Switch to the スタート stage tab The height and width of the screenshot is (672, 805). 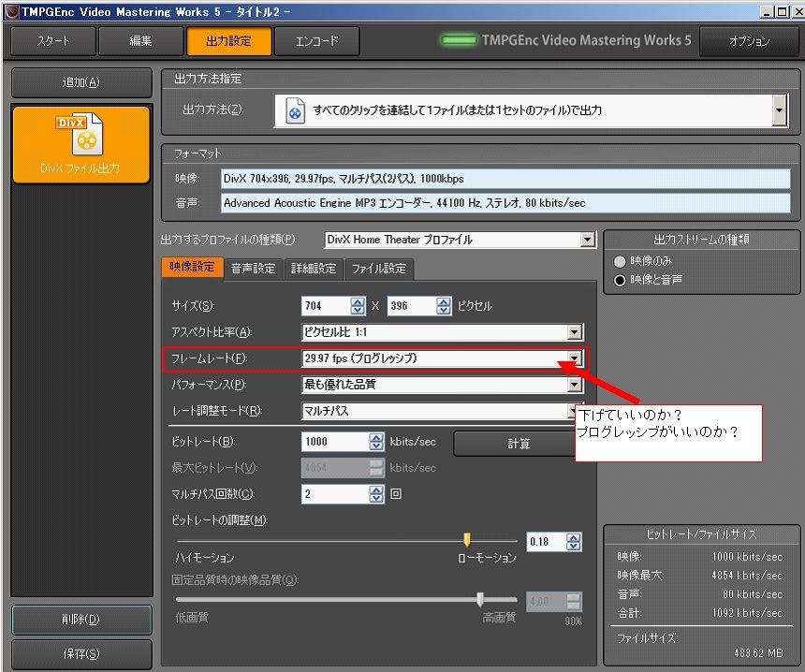coord(52,41)
